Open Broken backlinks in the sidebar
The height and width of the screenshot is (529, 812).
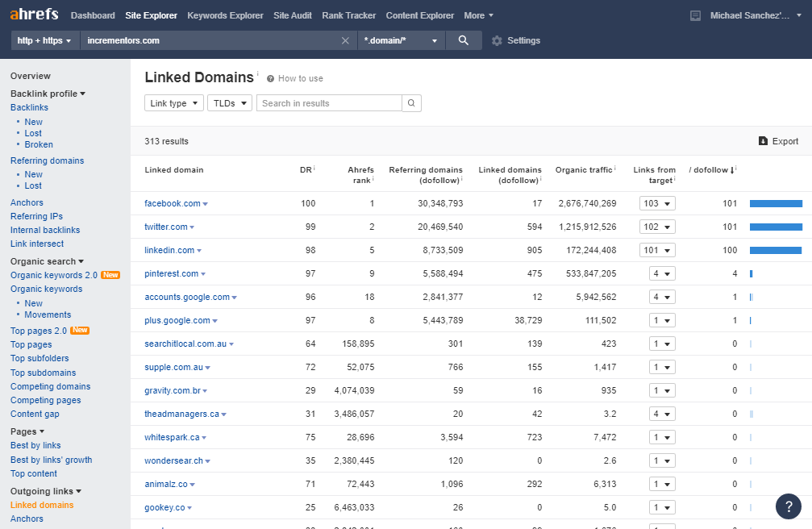(x=39, y=144)
